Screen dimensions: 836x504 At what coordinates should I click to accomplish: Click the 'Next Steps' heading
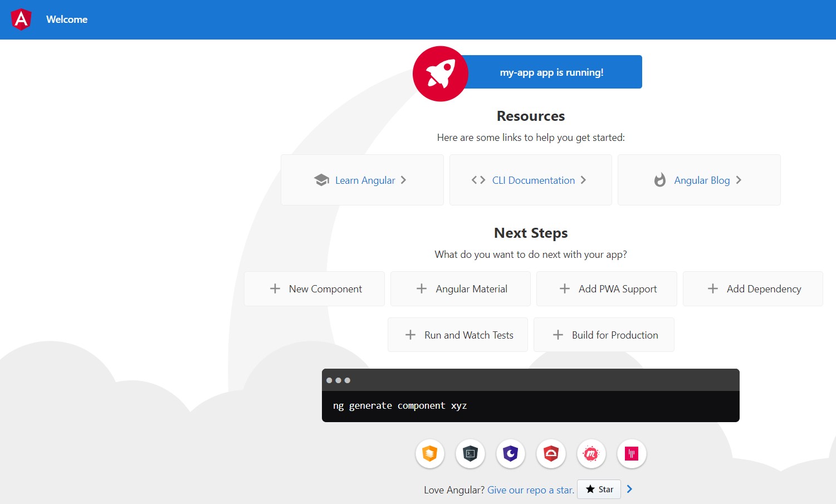click(x=531, y=233)
